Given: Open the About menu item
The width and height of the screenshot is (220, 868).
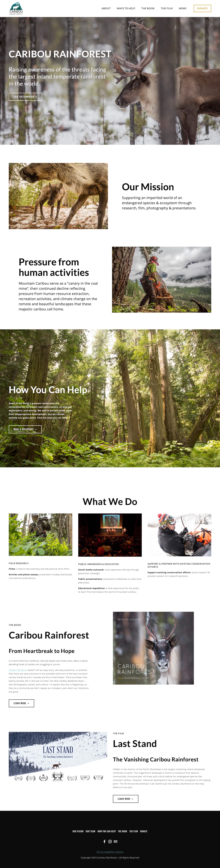Looking at the screenshot, I should 106,8.
